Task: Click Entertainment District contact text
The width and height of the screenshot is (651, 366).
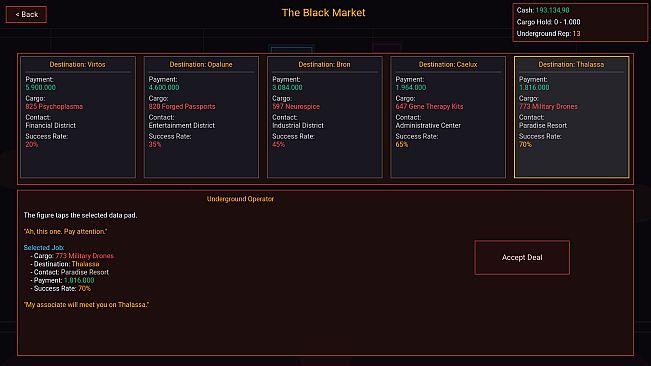Action: (x=182, y=125)
